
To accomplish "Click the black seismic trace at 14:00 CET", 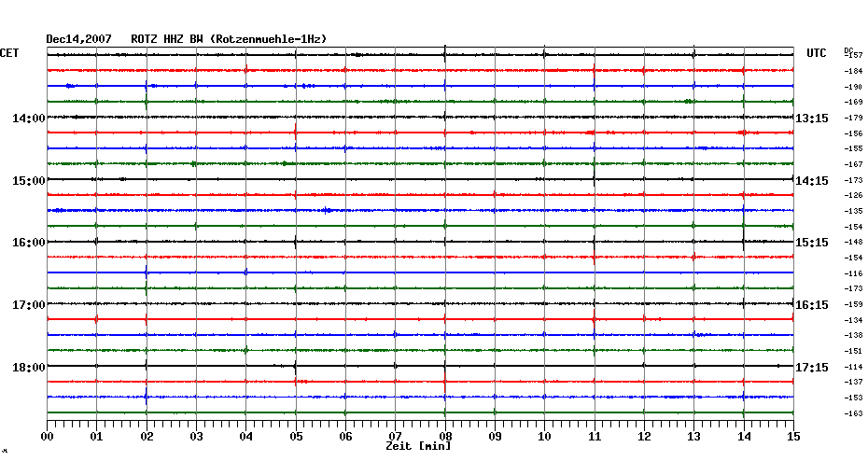I will 420,117.
